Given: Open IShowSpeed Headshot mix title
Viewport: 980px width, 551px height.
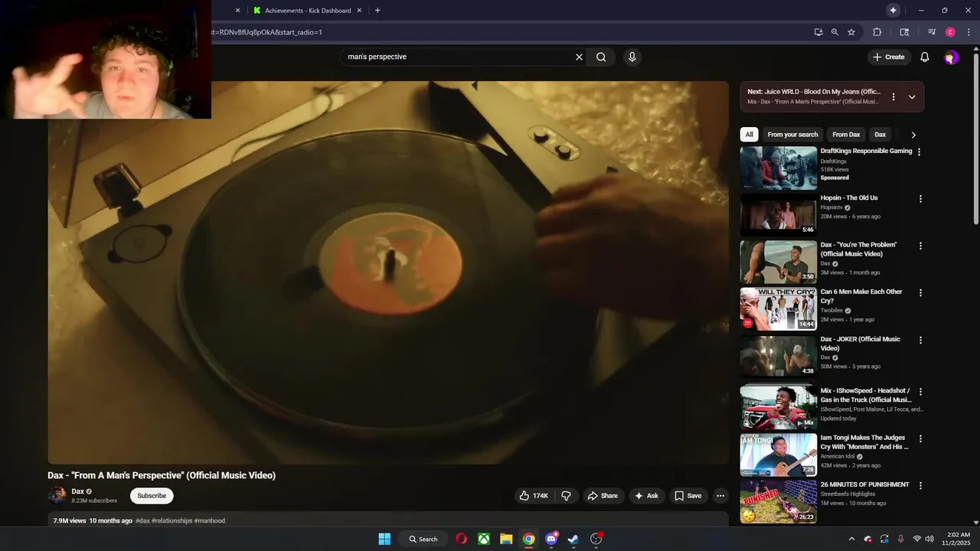Looking at the screenshot, I should [866, 395].
